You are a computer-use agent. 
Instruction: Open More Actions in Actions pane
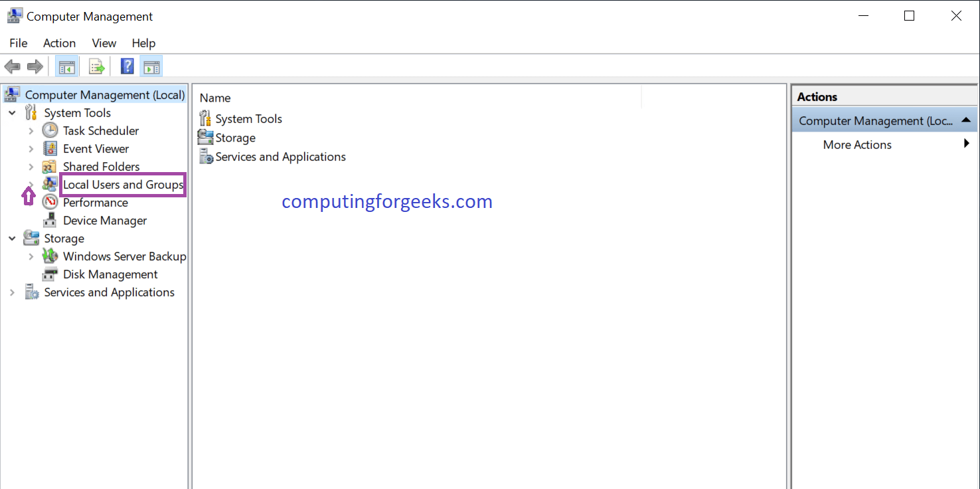click(857, 145)
